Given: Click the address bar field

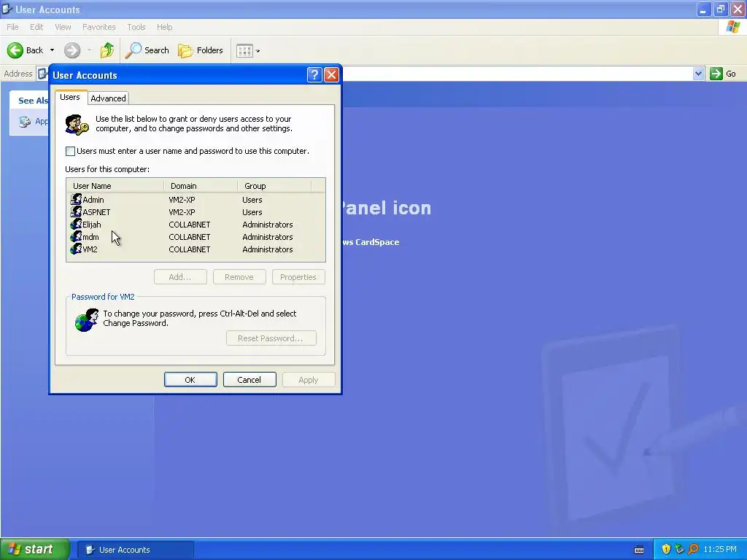Looking at the screenshot, I should (x=517, y=74).
